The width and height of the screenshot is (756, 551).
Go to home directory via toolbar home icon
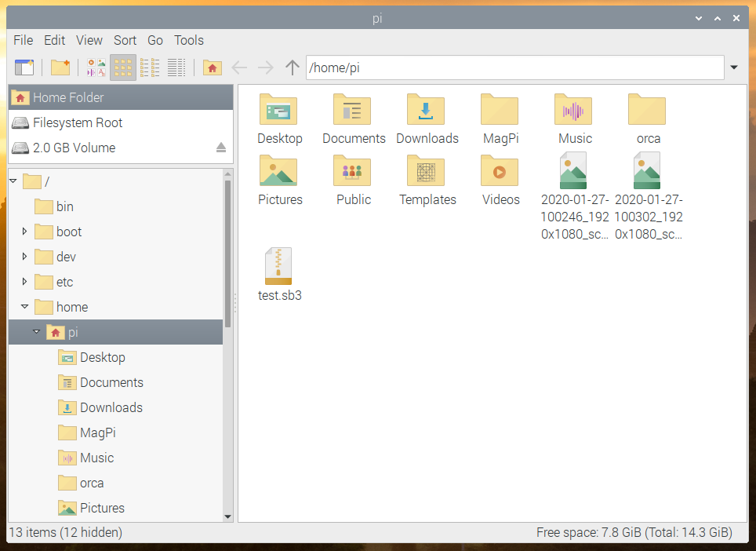212,68
